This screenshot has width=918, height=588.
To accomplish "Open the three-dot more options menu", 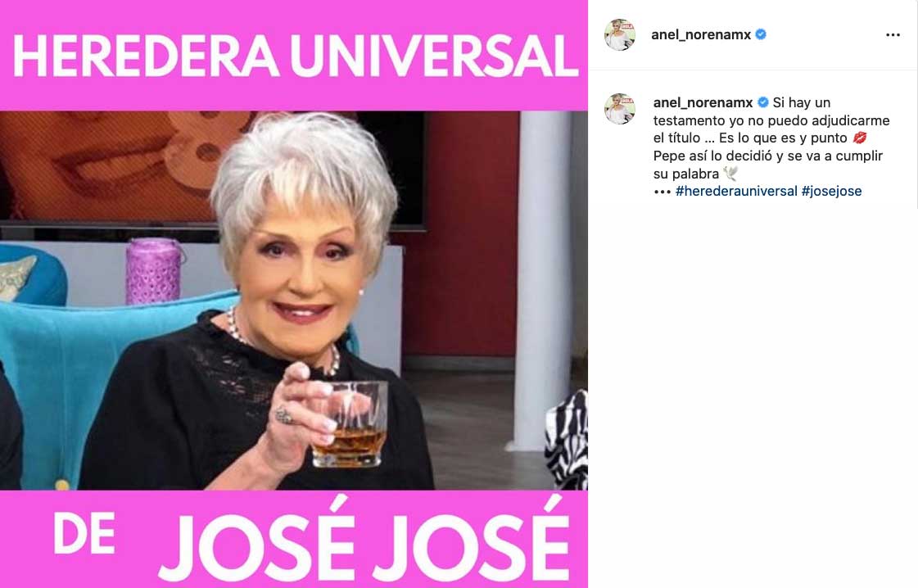I will tap(893, 35).
